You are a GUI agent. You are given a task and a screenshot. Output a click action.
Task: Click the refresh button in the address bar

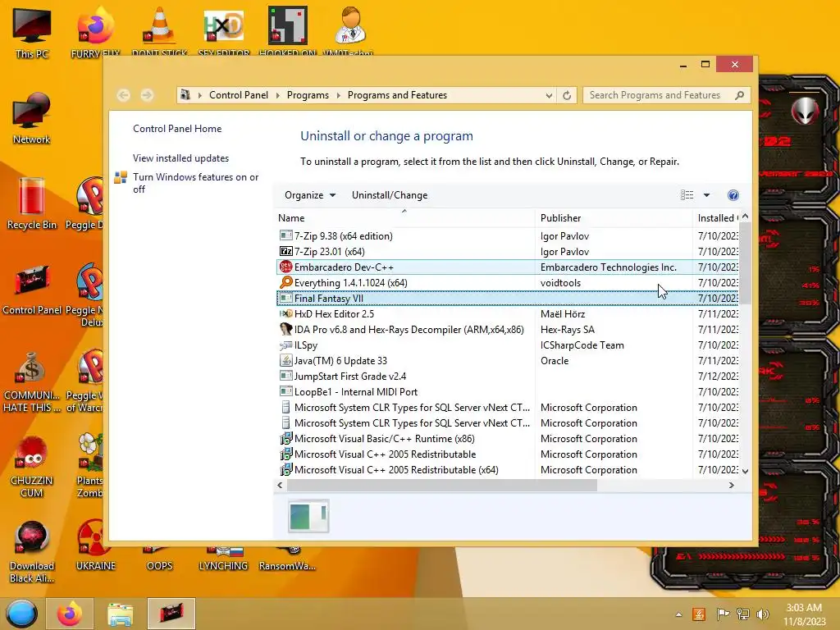coord(567,95)
